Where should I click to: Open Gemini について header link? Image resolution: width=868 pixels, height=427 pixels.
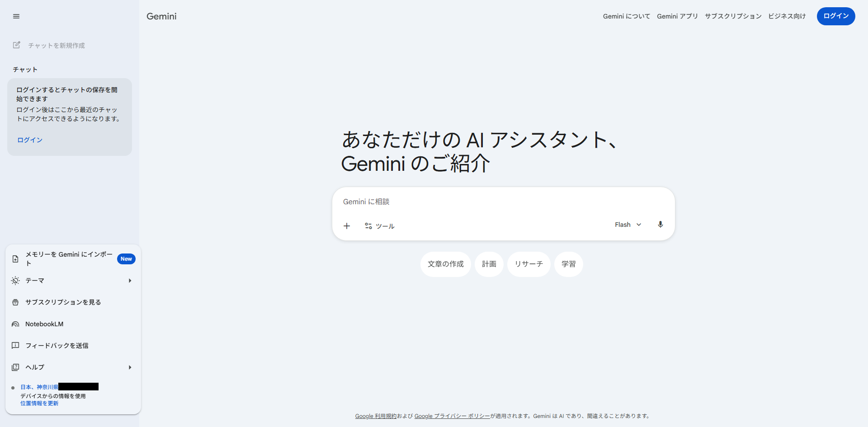[x=627, y=16]
